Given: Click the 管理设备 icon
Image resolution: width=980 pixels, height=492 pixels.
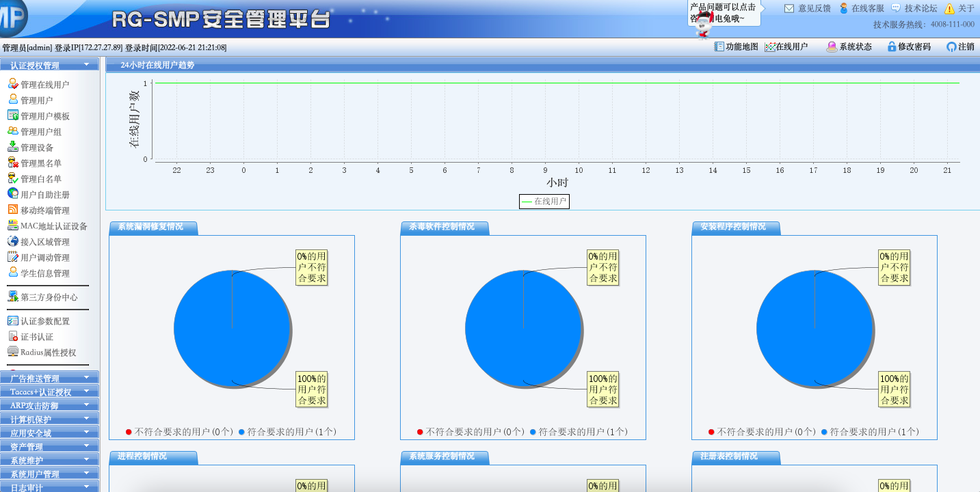Looking at the screenshot, I should 13,147.
